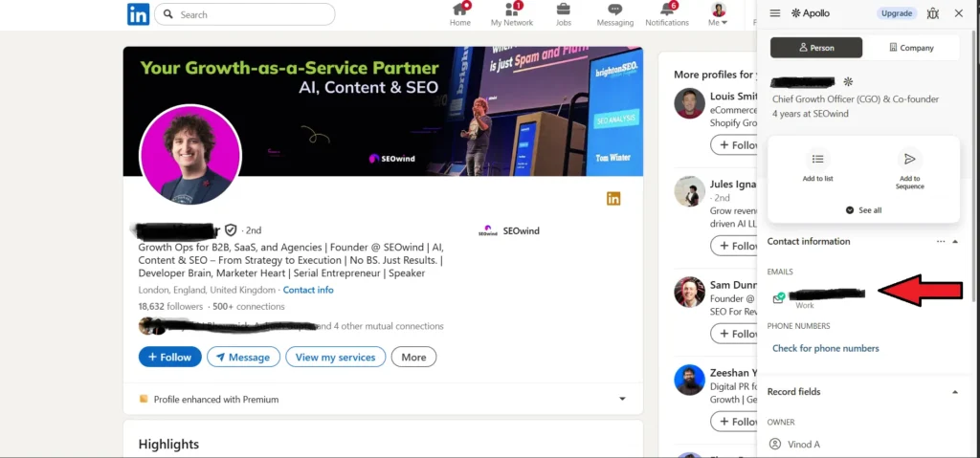This screenshot has height=458, width=980.
Task: Click Zeeshan's avatar photo
Action: tap(690, 380)
